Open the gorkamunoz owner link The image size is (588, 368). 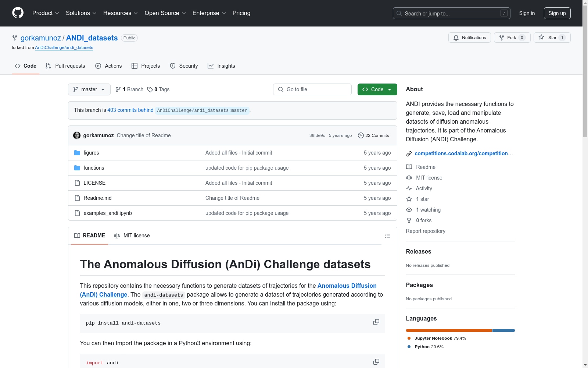pyautogui.click(x=41, y=38)
